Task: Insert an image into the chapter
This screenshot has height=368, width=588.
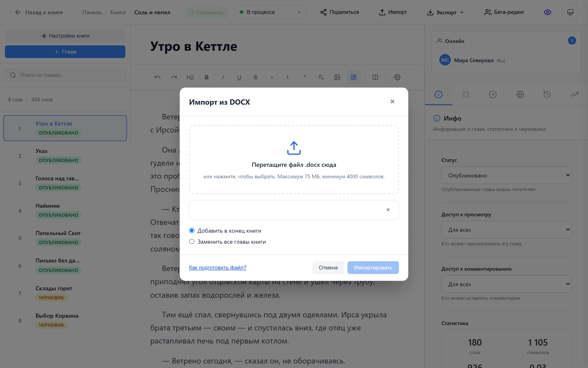Action: pyautogui.click(x=337, y=77)
